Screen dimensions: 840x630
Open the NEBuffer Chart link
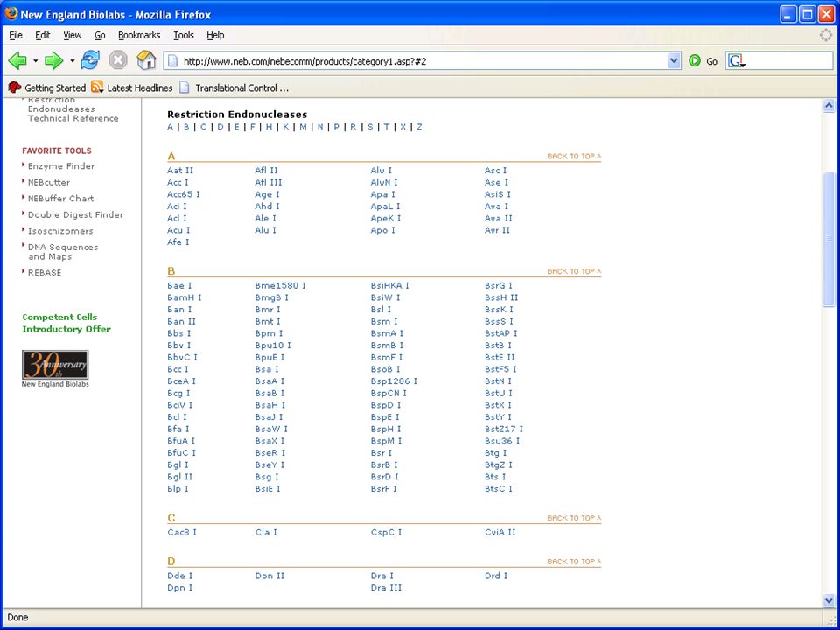pyautogui.click(x=60, y=199)
